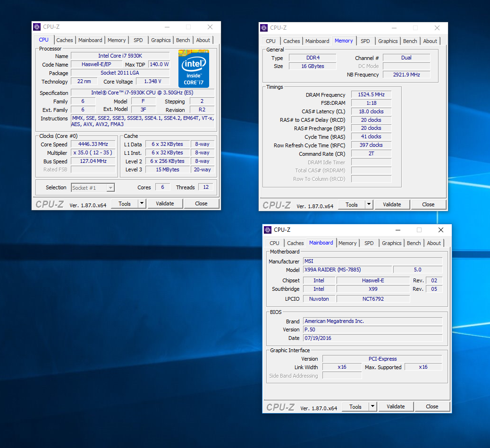Select Bench tab in the Memory window

(410, 41)
